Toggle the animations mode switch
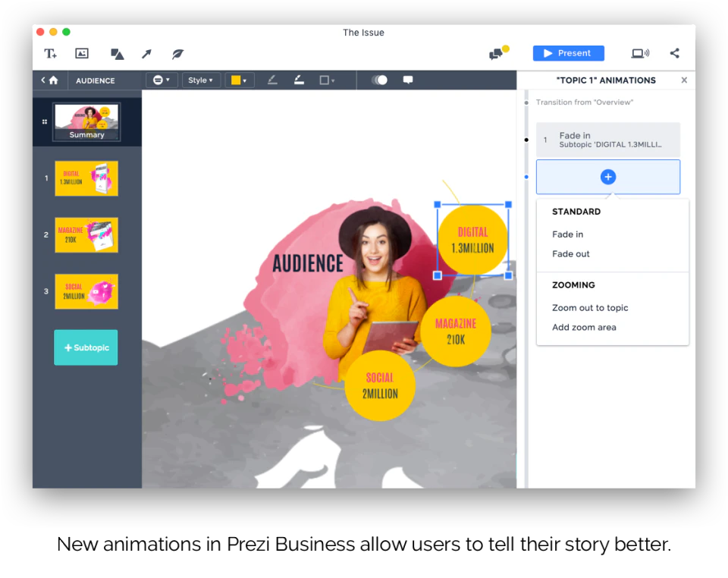This screenshot has height=578, width=728. 379,80
